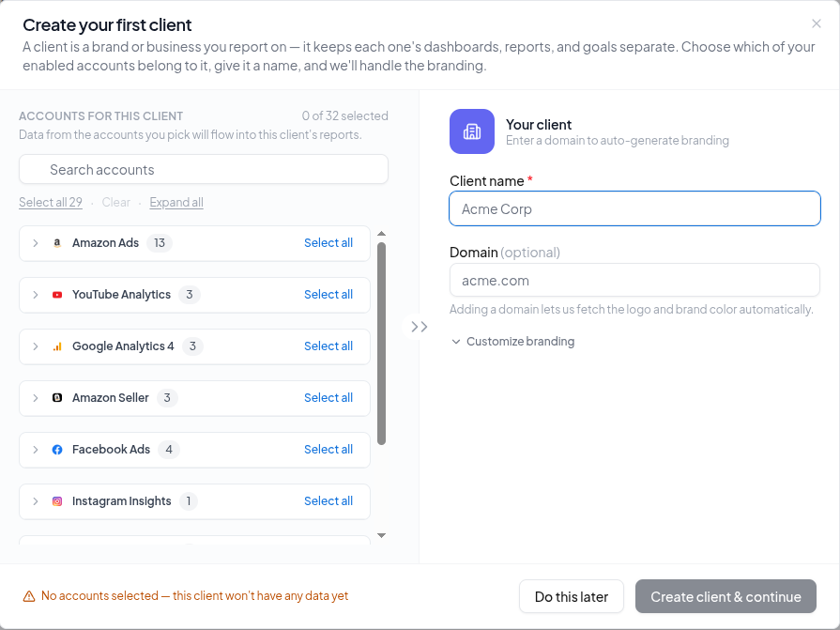Click the Google Analytics 4 label text
840x630 pixels.
pyautogui.click(x=123, y=346)
